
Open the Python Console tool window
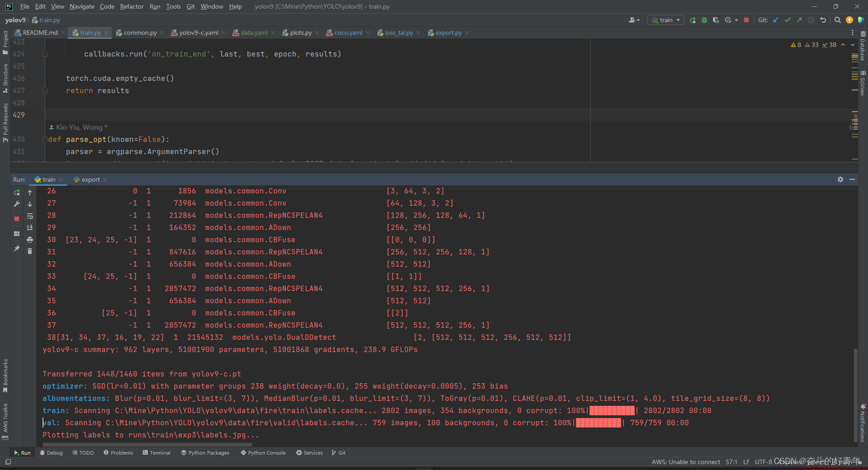(263, 452)
